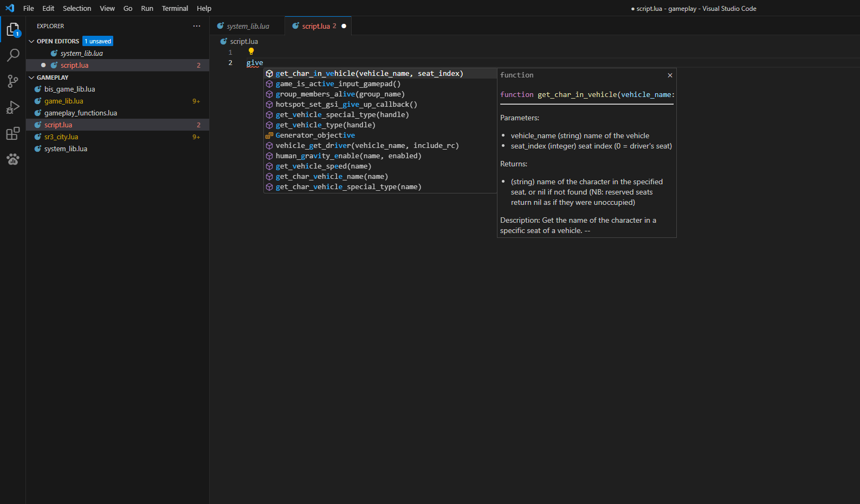Close the suggestion details panel

click(670, 75)
